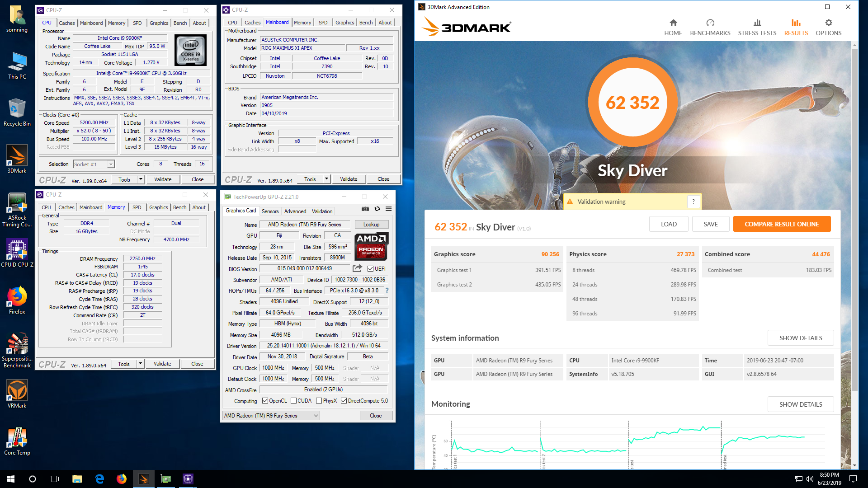Open Core Temp desktop icon

[17, 441]
